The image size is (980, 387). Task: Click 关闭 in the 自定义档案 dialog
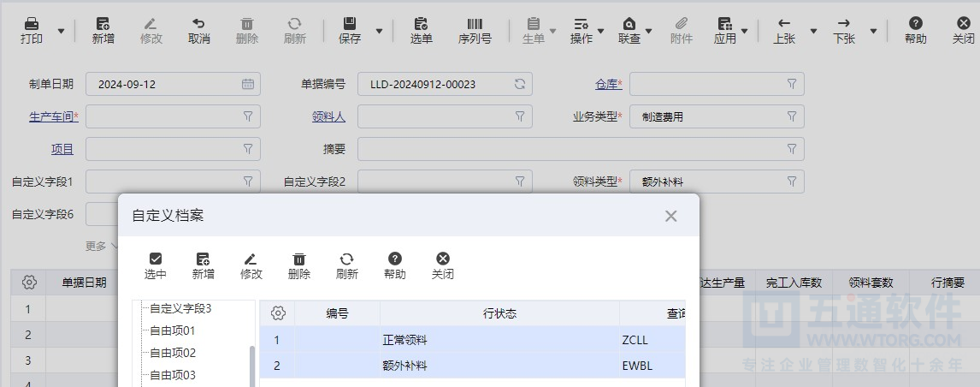click(x=442, y=266)
